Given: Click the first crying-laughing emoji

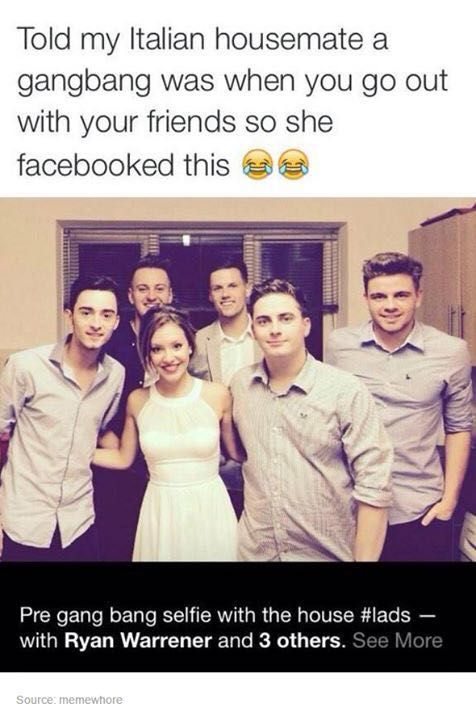Looking at the screenshot, I should [x=257, y=165].
